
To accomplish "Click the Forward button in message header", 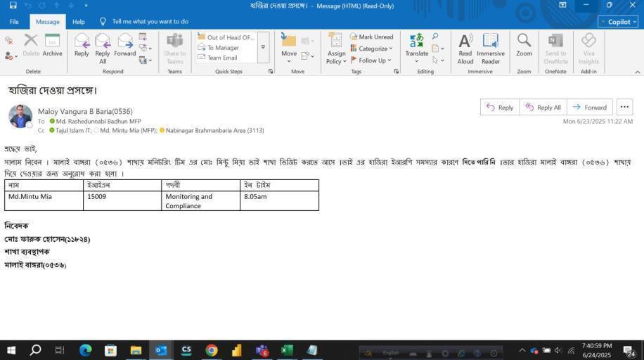I will [x=589, y=108].
